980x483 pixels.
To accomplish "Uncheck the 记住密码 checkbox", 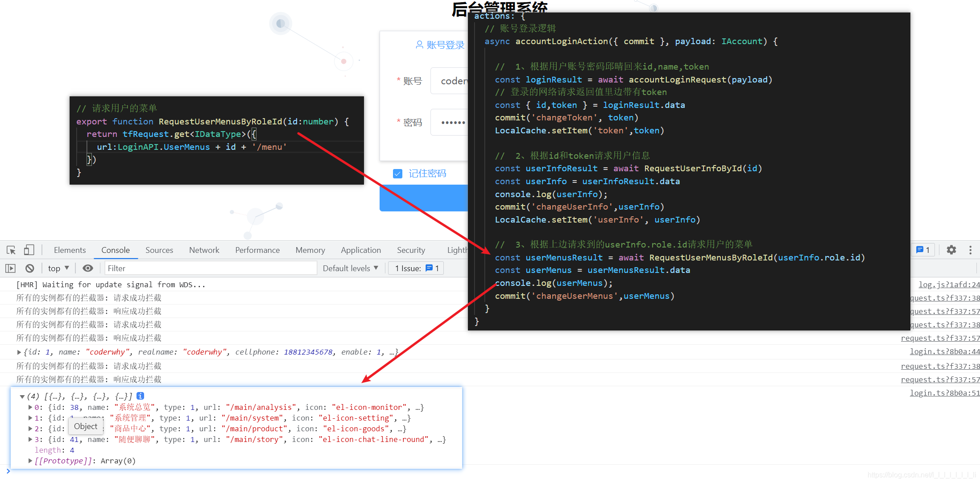I will coord(397,173).
